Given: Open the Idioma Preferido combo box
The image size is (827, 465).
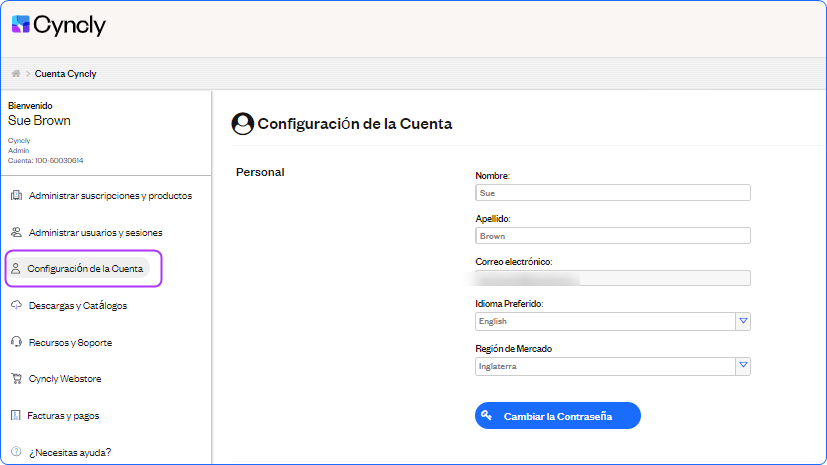Looking at the screenshot, I should pos(613,322).
